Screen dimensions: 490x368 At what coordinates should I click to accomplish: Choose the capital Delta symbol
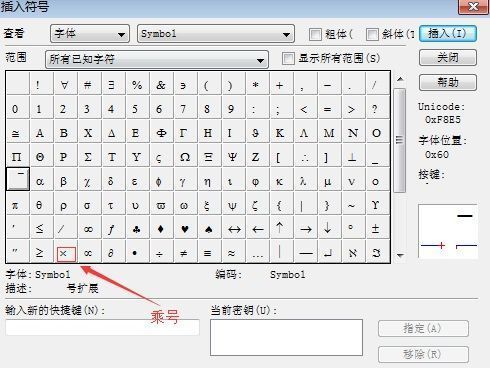click(x=112, y=133)
